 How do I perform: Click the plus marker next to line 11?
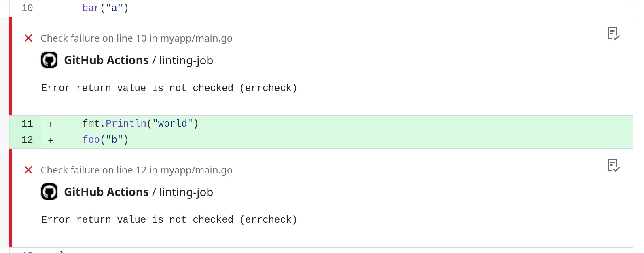click(x=50, y=124)
